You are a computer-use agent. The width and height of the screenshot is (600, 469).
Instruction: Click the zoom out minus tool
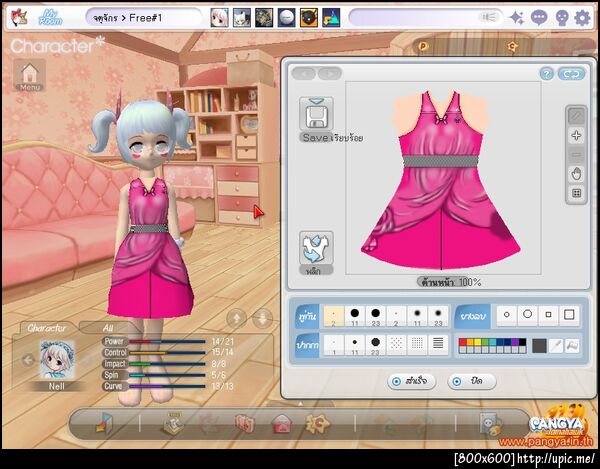tap(576, 155)
